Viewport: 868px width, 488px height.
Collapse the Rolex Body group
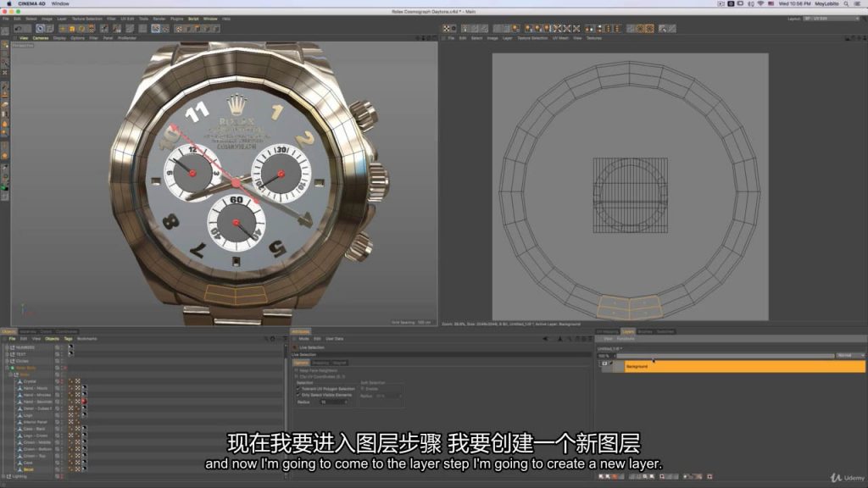point(7,368)
